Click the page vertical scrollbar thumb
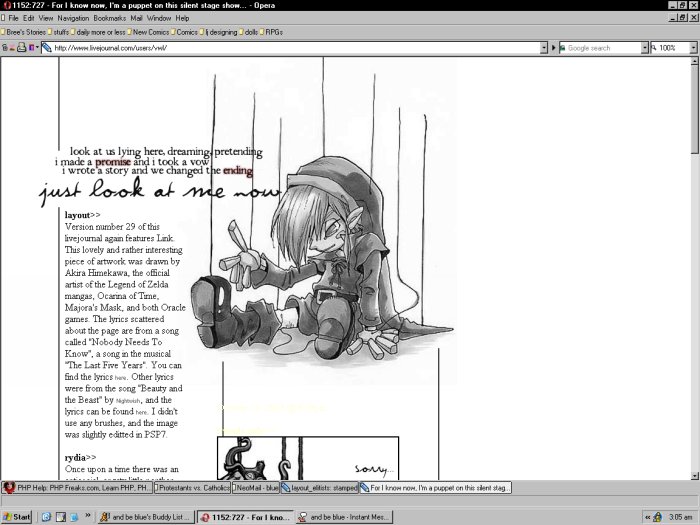This screenshot has width=700, height=525. tap(695, 109)
